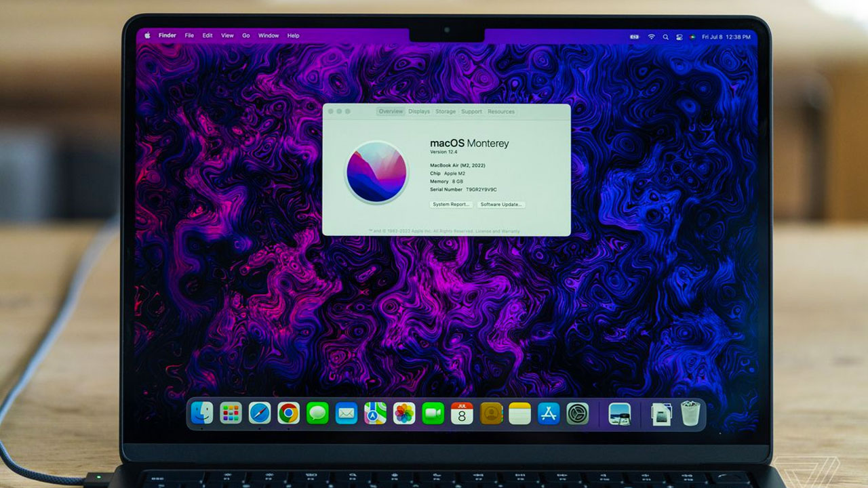868x488 pixels.
Task: Click the System Report button
Action: point(452,204)
